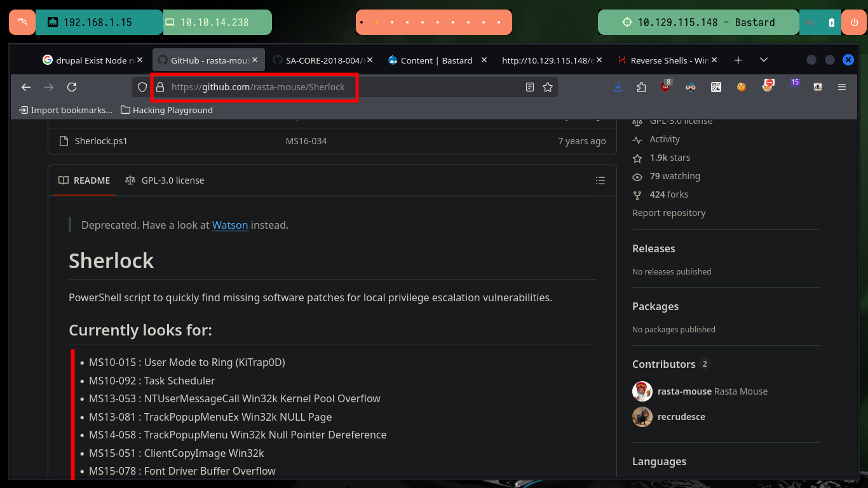
Task: Open the Contributors section heading
Action: click(x=664, y=364)
